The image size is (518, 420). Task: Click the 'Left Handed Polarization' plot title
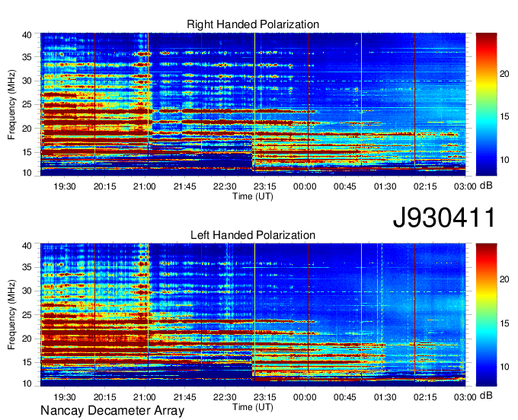point(253,235)
